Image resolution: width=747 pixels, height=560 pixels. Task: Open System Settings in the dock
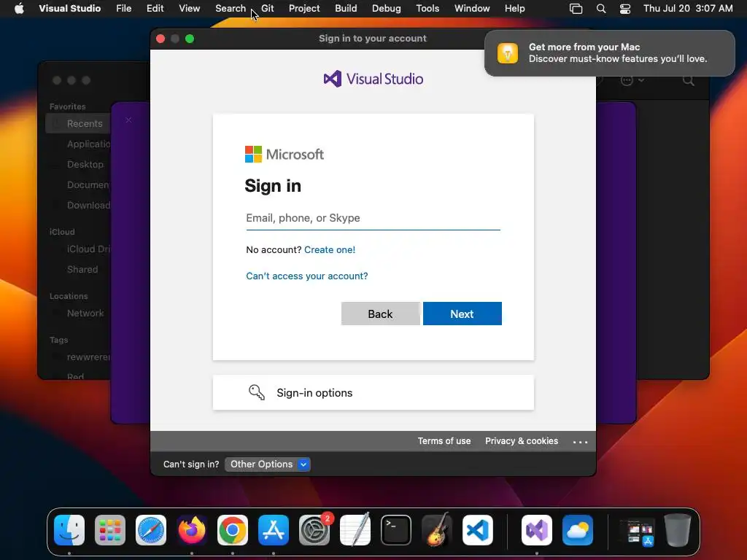[314, 530]
